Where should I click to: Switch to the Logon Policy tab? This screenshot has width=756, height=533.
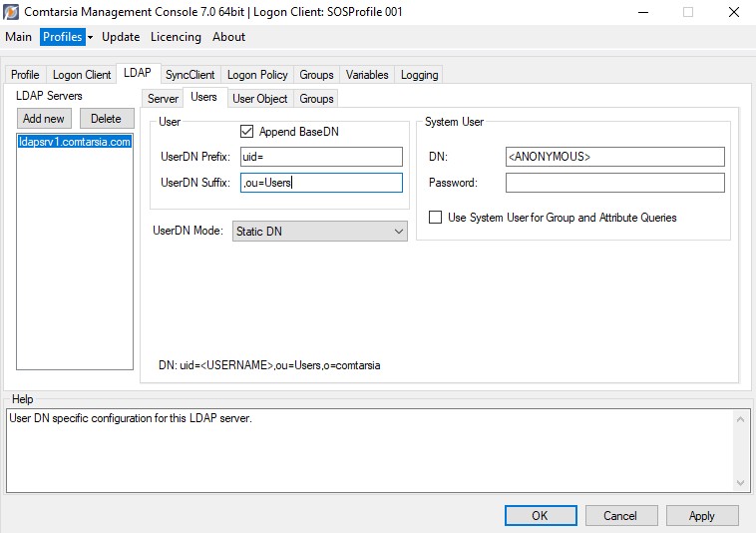click(257, 75)
